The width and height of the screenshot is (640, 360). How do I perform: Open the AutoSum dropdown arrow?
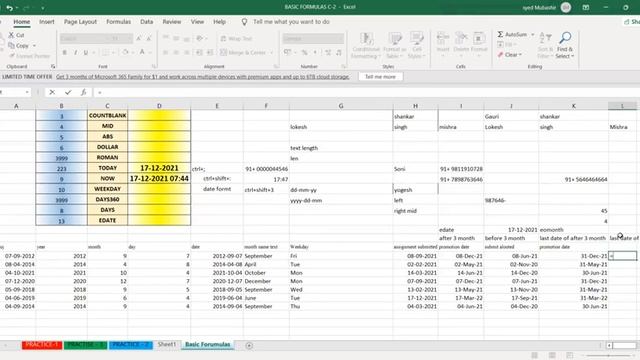533,35
